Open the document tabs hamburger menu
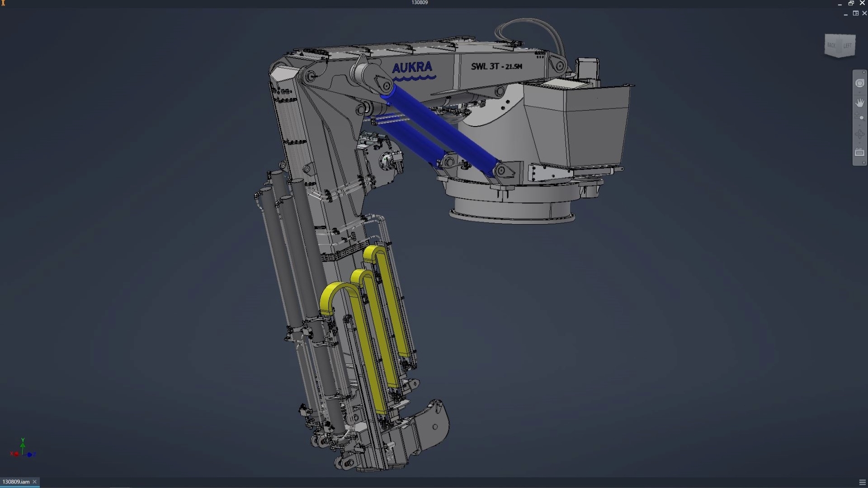 tap(862, 482)
